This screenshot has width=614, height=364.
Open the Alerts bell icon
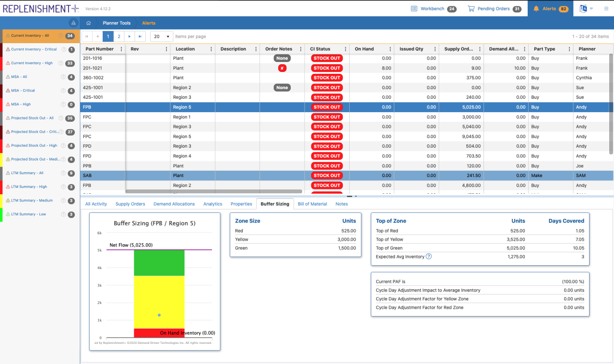[536, 9]
